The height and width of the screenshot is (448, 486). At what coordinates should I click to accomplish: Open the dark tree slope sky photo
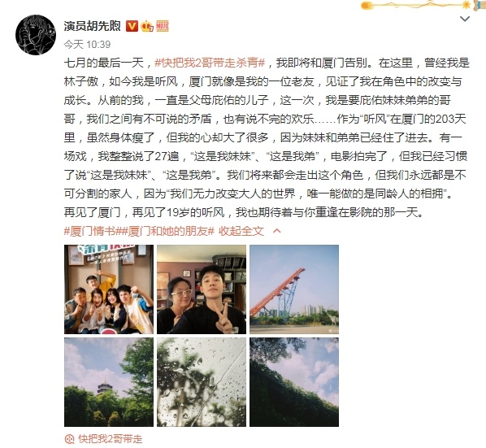tap(294, 382)
